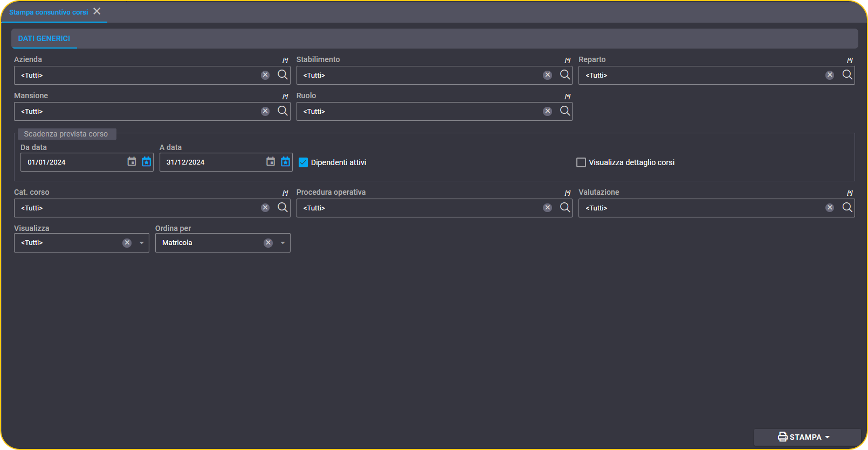This screenshot has width=868, height=450.
Task: Clear the Procedura operativa field value
Action: pos(548,208)
